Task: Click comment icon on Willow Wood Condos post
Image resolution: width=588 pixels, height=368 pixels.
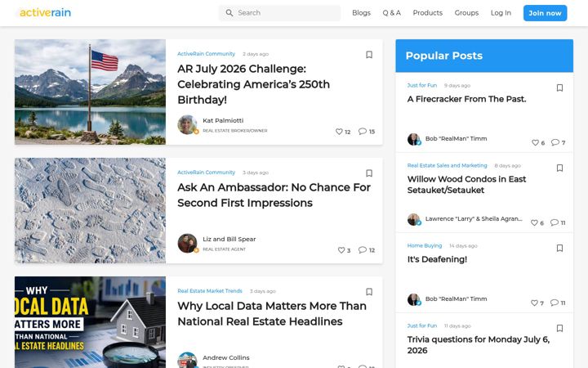Action: click(x=555, y=222)
